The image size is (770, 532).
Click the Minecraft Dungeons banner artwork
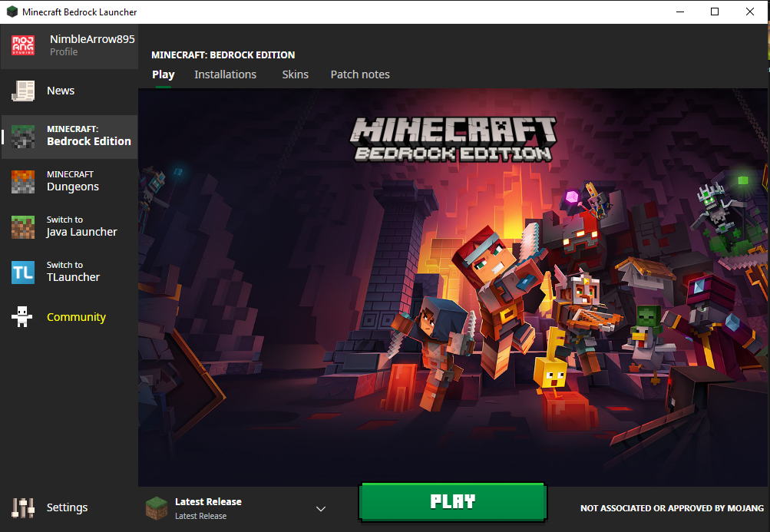(x=453, y=284)
